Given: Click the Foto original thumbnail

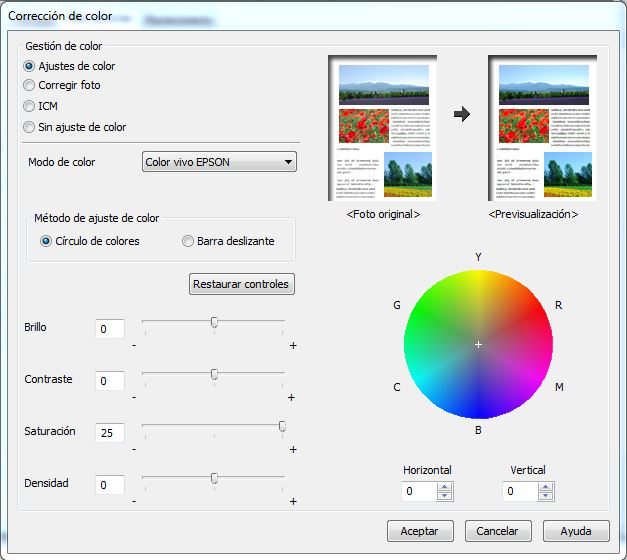Looking at the screenshot, I should click(x=383, y=128).
